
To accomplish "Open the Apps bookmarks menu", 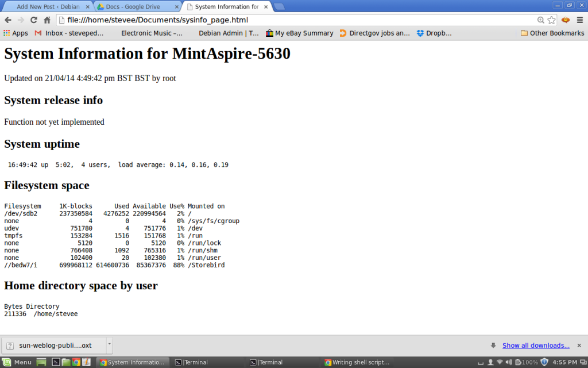I will pos(16,33).
